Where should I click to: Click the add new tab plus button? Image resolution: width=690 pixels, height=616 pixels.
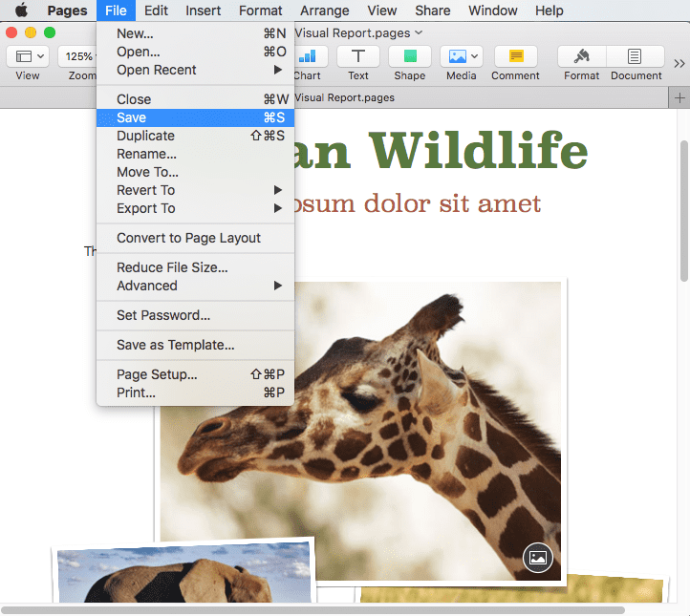(679, 98)
